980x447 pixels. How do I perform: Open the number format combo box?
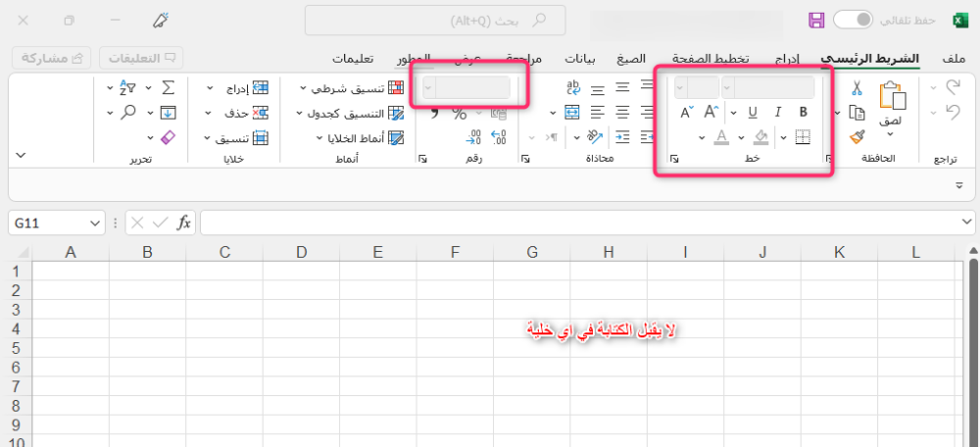coord(466,87)
